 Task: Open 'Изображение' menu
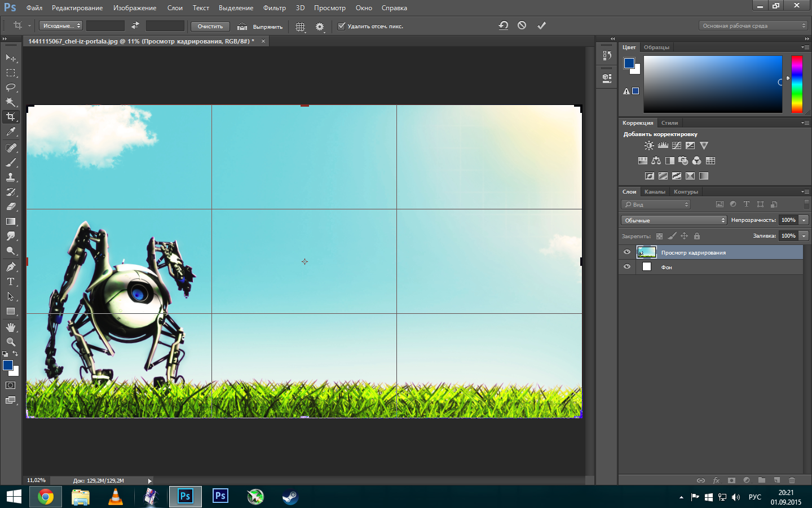pos(135,8)
